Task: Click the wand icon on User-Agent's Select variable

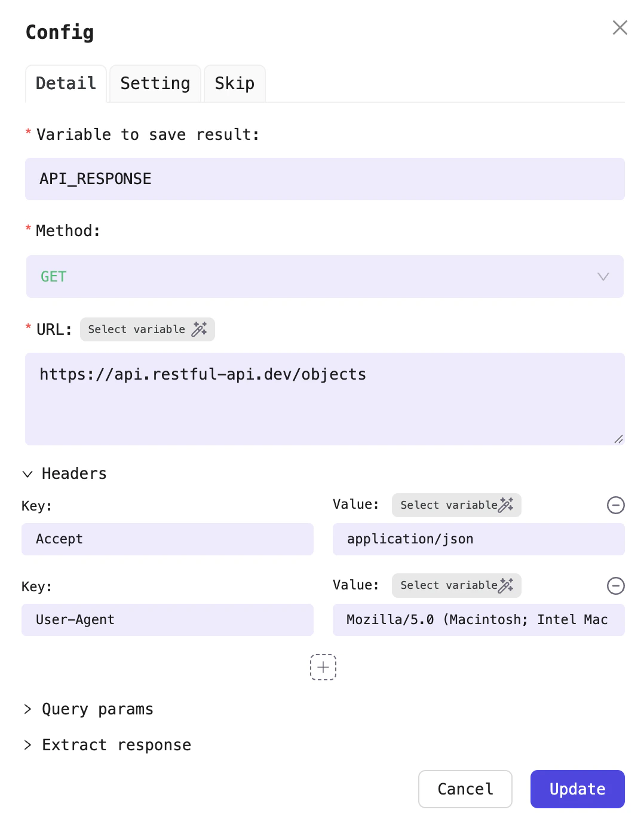Action: pyautogui.click(x=506, y=585)
